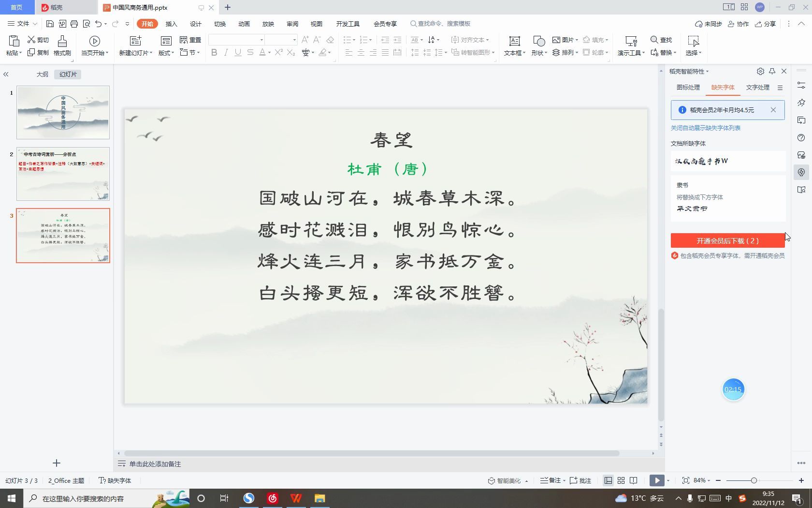Image resolution: width=812 pixels, height=508 pixels.
Task: Click the zoom slider handle
Action: coord(754,480)
